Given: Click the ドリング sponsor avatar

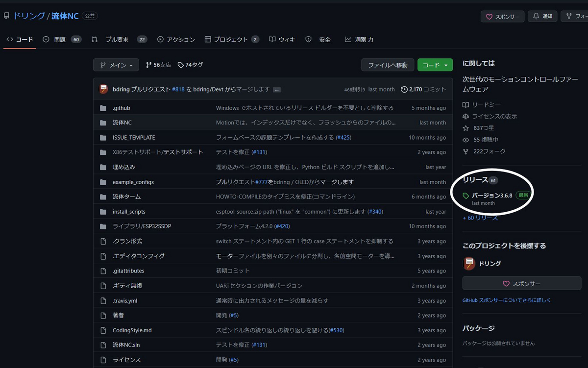Looking at the screenshot, I should tap(469, 264).
